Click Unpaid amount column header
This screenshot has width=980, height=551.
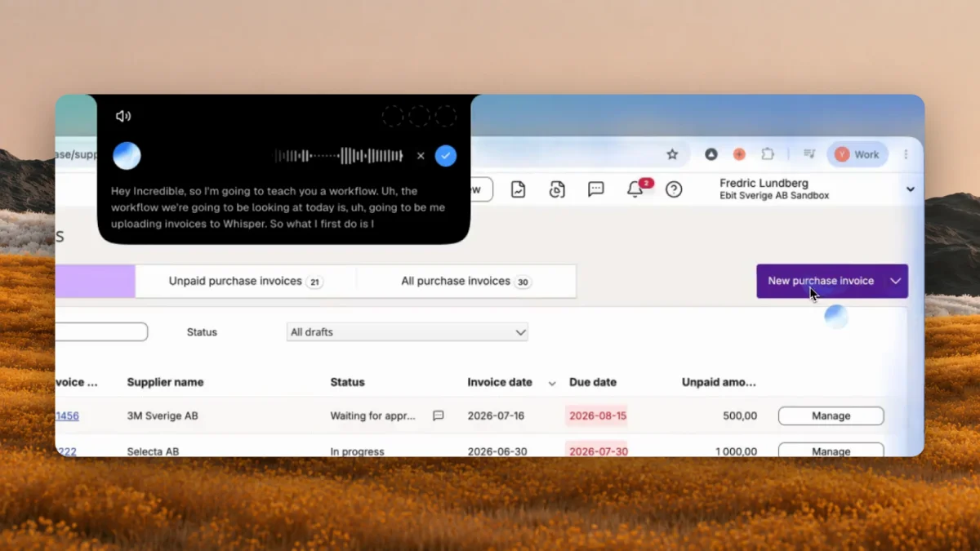[x=719, y=382]
